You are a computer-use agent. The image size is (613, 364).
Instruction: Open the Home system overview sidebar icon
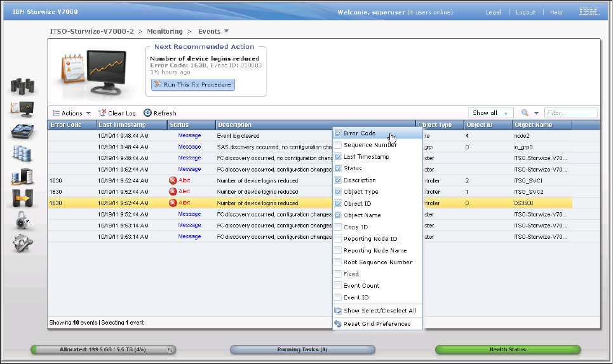tap(22, 86)
